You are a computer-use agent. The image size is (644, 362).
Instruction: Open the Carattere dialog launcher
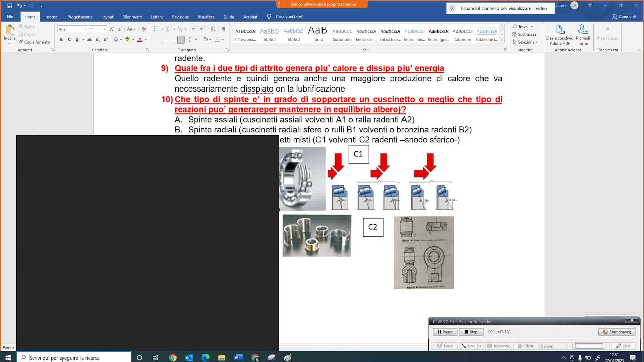(147, 50)
